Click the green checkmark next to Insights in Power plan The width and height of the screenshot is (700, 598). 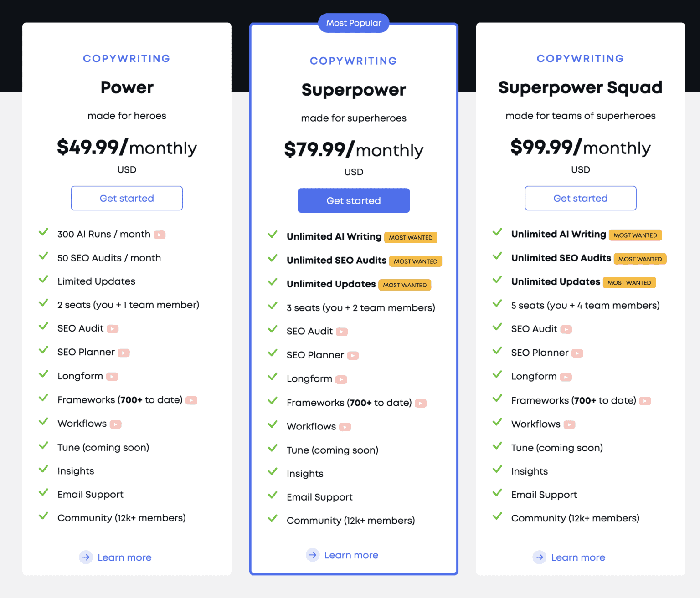click(44, 470)
